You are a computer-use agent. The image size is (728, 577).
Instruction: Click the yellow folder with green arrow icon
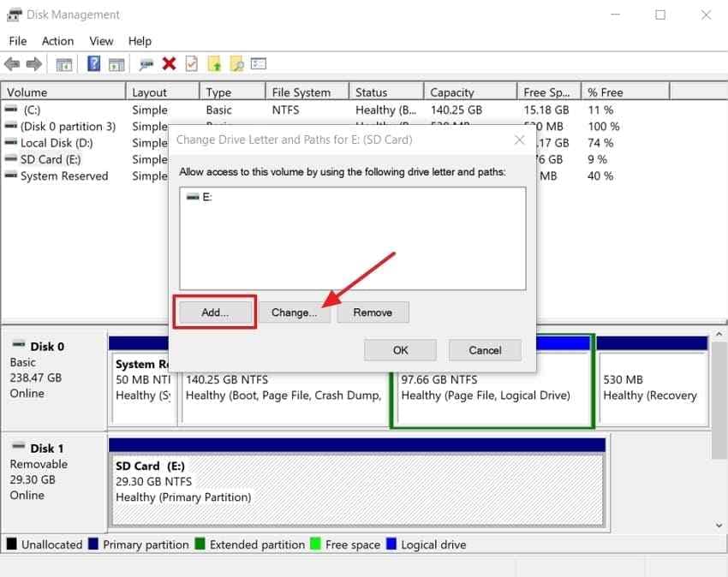point(214,63)
